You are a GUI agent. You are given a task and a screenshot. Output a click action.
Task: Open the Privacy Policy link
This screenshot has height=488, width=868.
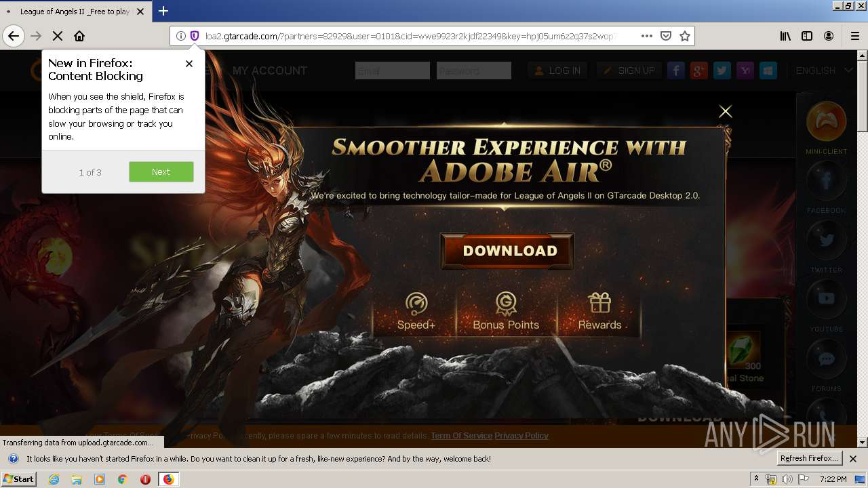521,436
